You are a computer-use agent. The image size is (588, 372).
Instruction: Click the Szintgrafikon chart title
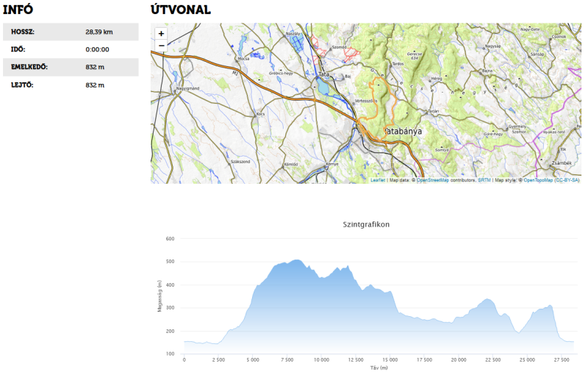[366, 225]
